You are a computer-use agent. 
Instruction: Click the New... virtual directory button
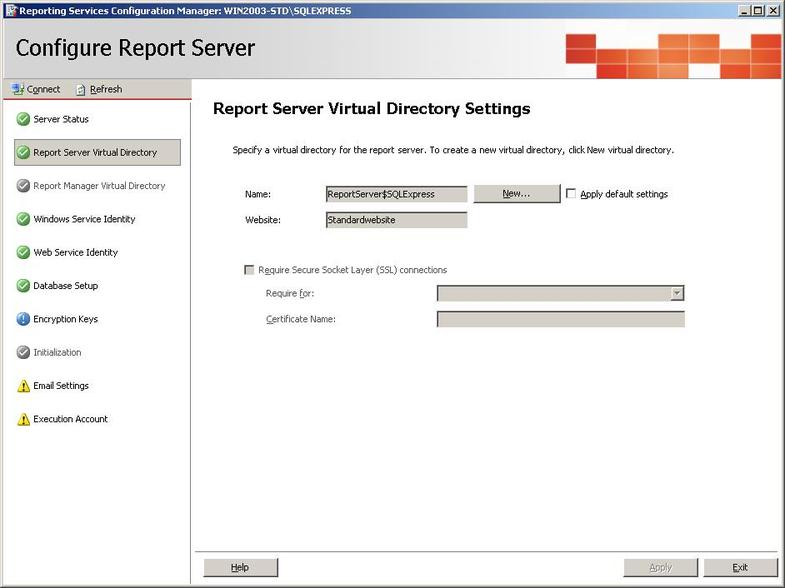pos(517,194)
